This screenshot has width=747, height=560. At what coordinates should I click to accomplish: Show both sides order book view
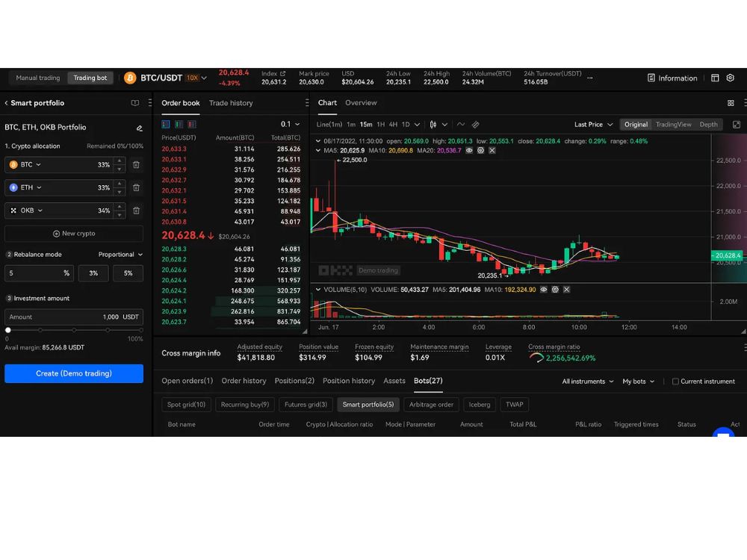[166, 124]
